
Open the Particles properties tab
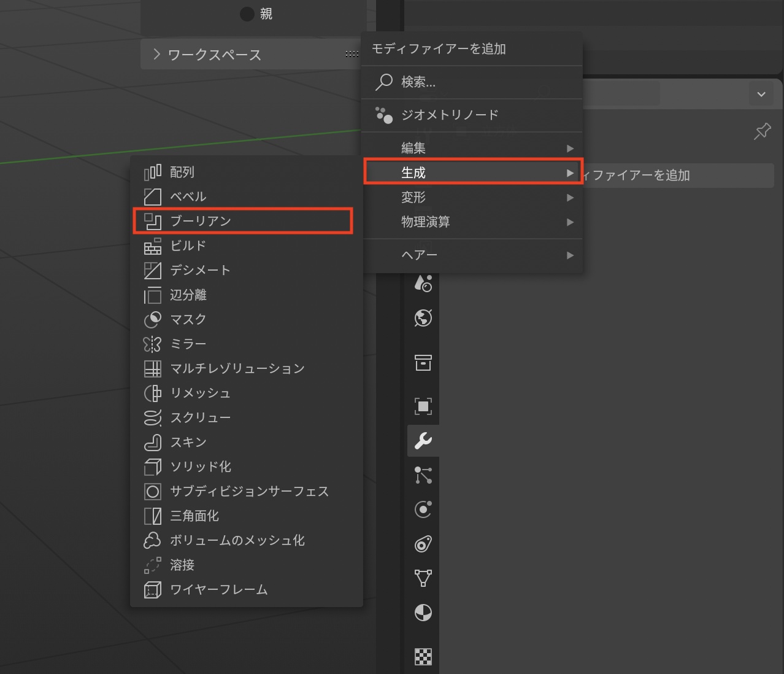(423, 475)
